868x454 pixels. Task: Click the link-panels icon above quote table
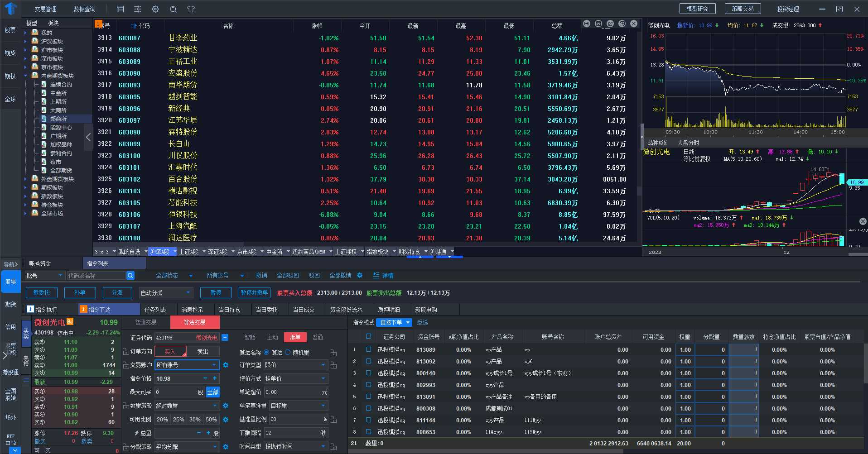[x=587, y=24]
